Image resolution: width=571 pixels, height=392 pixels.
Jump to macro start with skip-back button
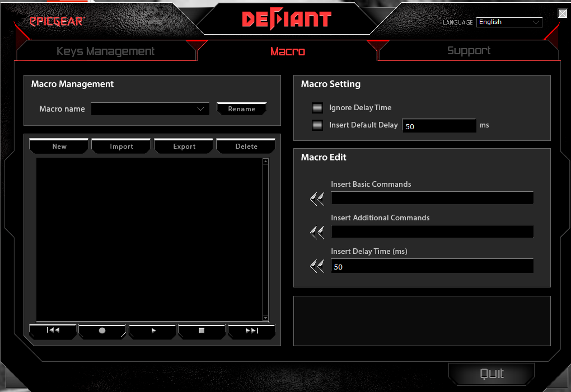53,330
